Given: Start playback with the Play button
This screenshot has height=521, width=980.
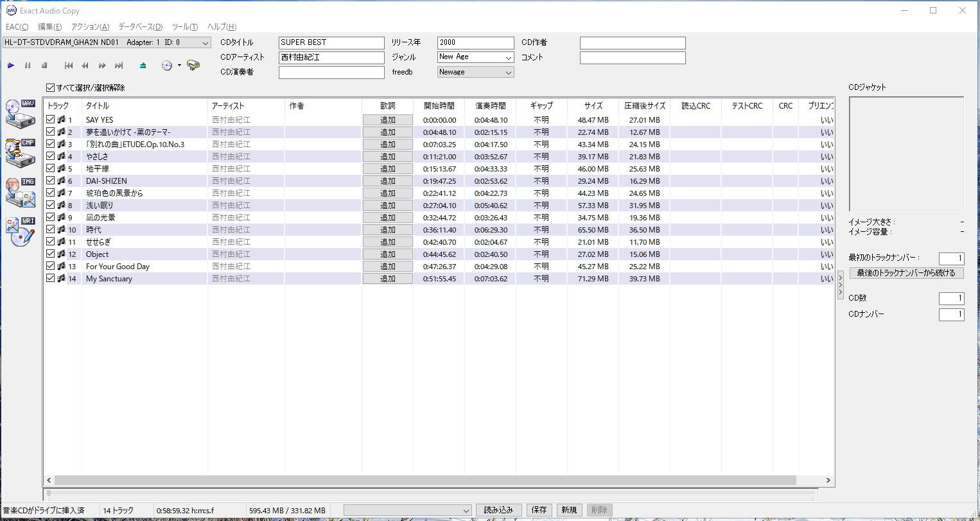Looking at the screenshot, I should tap(11, 66).
